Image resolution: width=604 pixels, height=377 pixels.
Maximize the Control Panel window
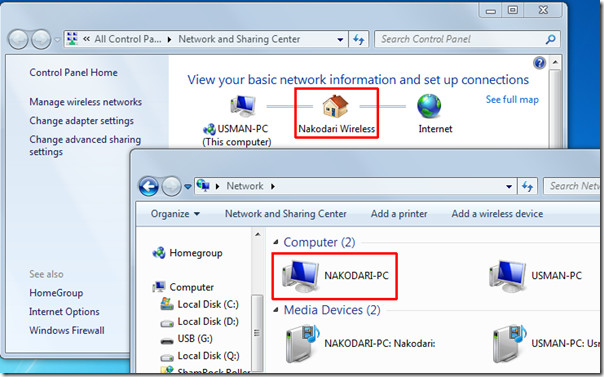(x=512, y=10)
